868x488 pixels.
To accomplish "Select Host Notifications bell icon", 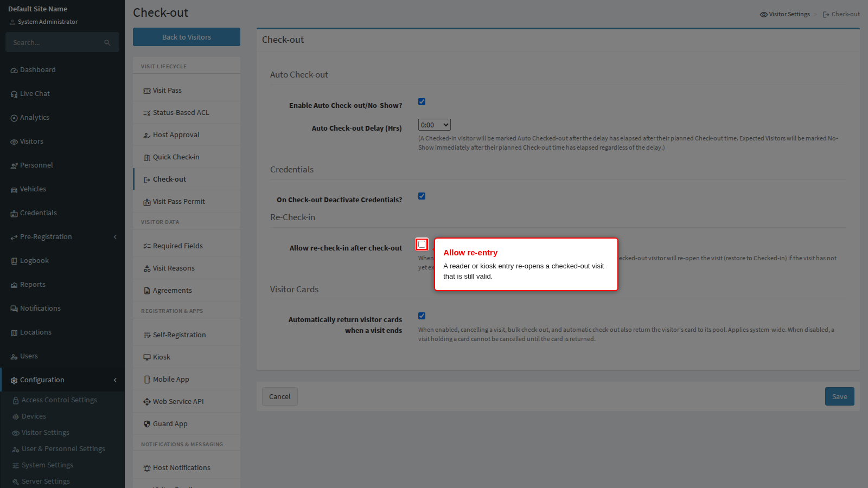I will tap(147, 468).
